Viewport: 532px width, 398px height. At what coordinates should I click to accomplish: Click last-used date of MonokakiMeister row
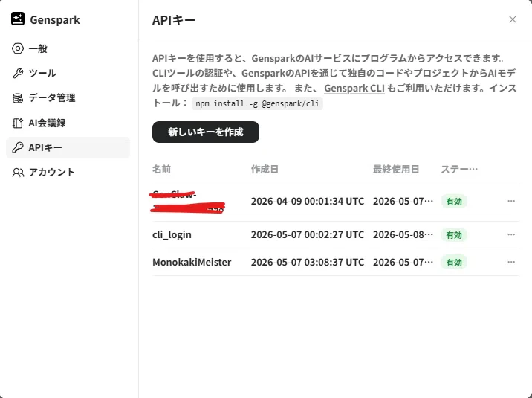[403, 262]
